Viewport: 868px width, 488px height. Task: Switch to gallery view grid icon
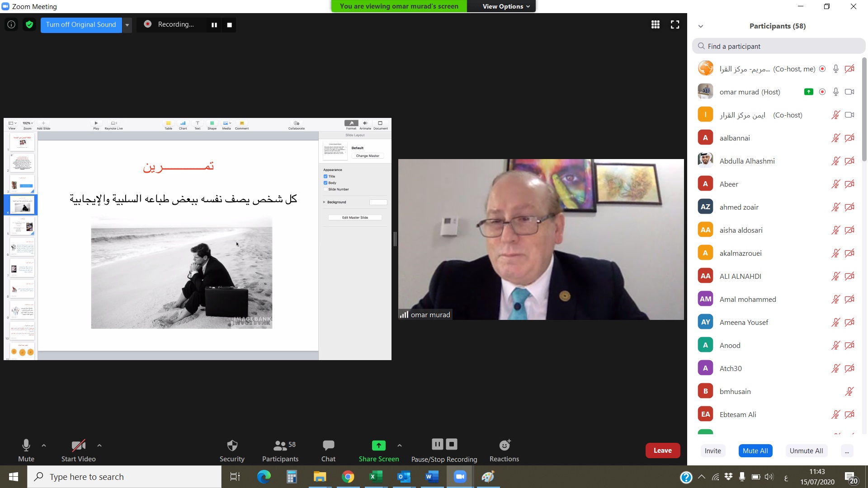click(x=655, y=25)
